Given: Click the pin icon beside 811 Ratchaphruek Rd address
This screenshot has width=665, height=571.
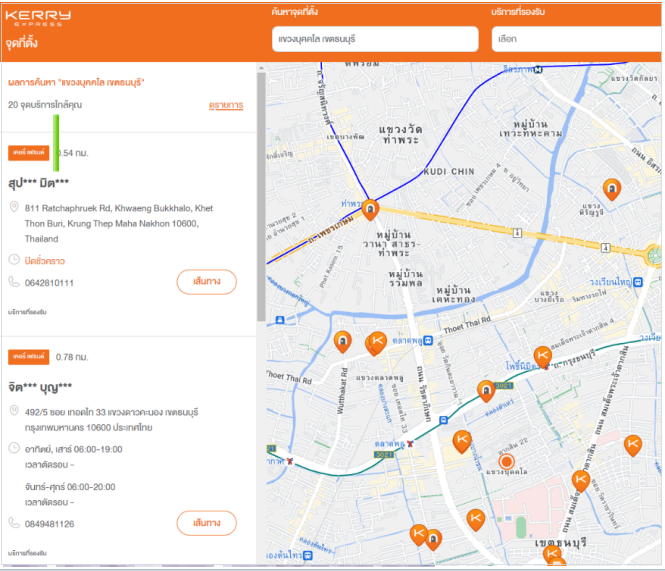Looking at the screenshot, I should click(14, 207).
